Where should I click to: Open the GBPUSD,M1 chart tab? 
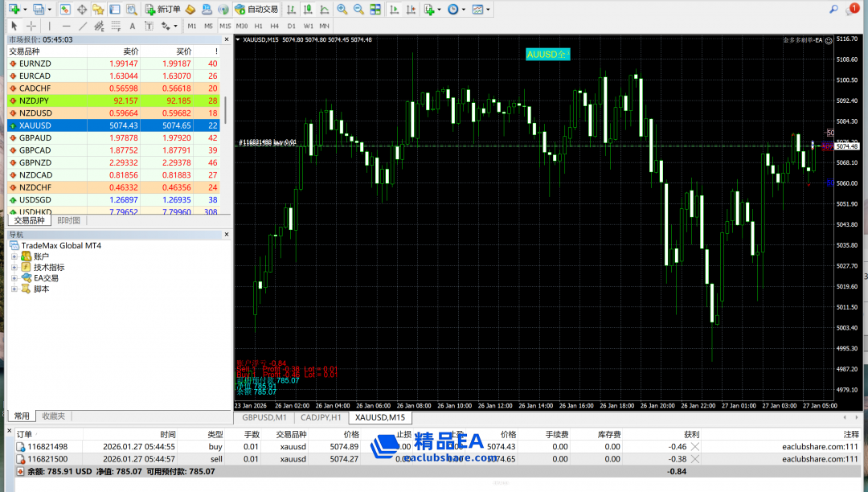[264, 417]
